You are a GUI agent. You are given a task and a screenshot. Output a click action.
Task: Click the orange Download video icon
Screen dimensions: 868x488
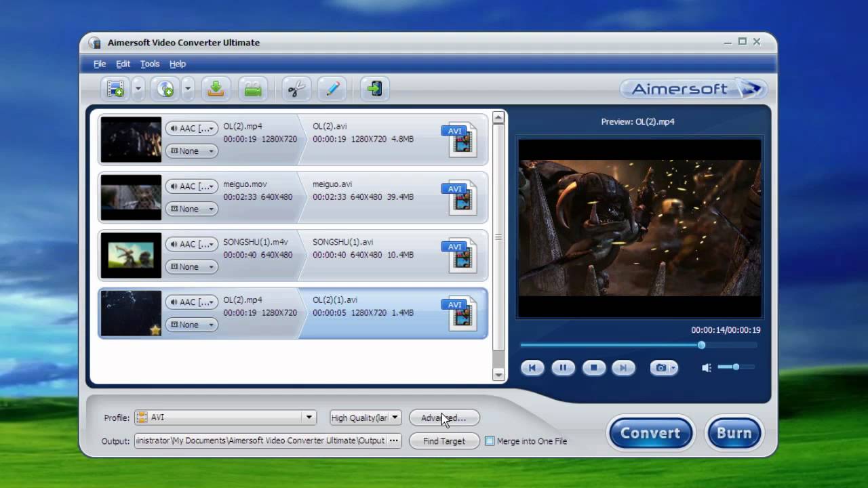coord(216,89)
